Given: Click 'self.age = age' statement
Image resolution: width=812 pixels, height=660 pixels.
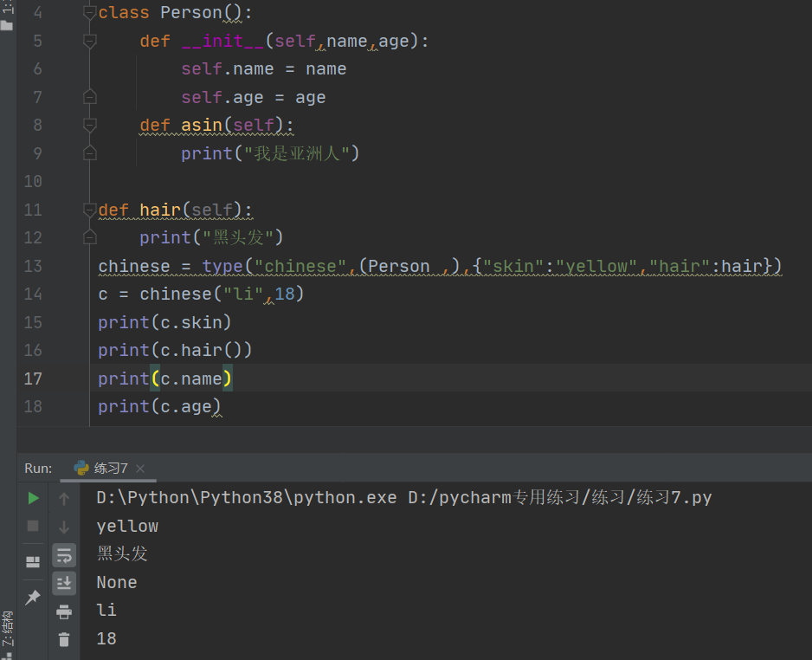Looking at the screenshot, I should [254, 97].
